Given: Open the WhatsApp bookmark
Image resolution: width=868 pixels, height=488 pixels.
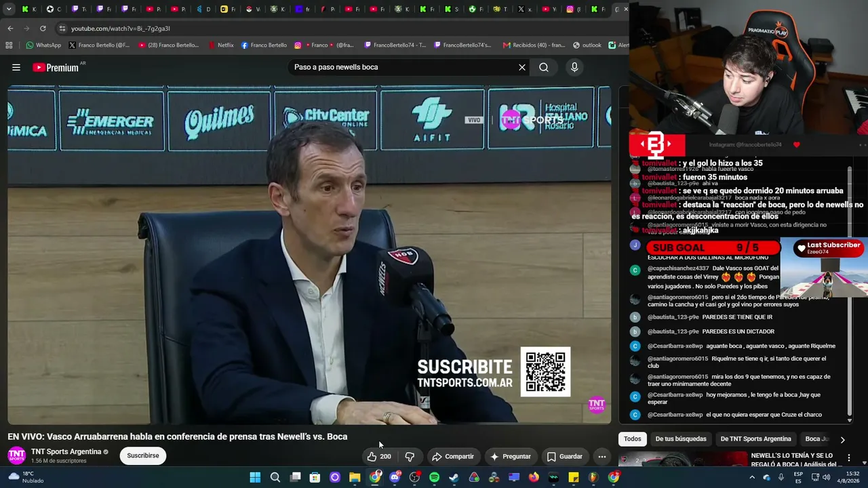Looking at the screenshot, I should 43,45.
